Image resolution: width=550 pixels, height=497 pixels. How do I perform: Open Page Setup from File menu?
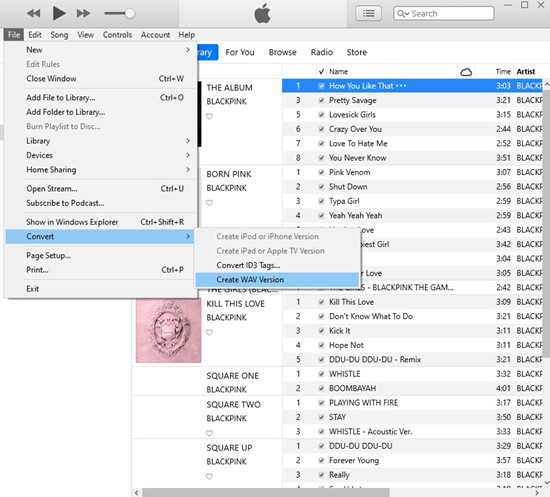coord(100,255)
